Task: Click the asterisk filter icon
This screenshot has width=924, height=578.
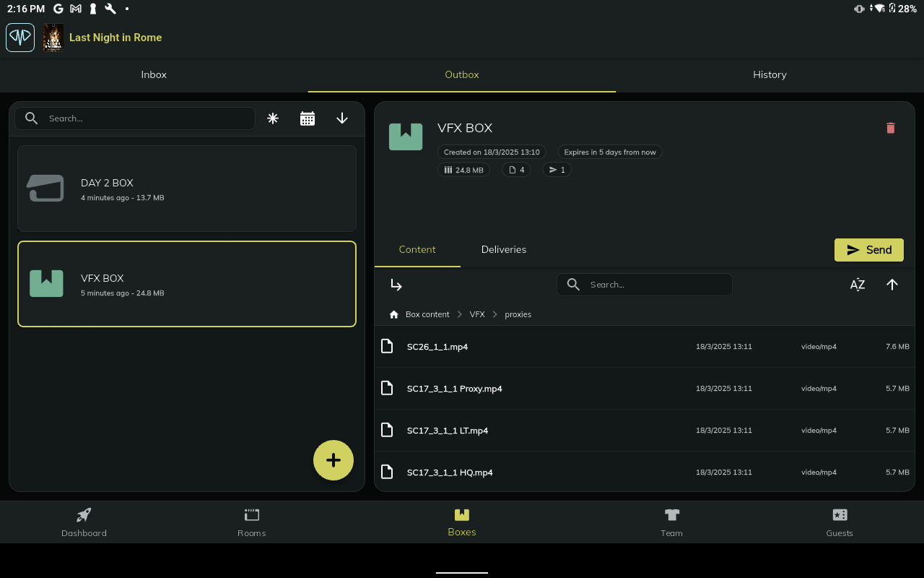Action: coord(273,118)
